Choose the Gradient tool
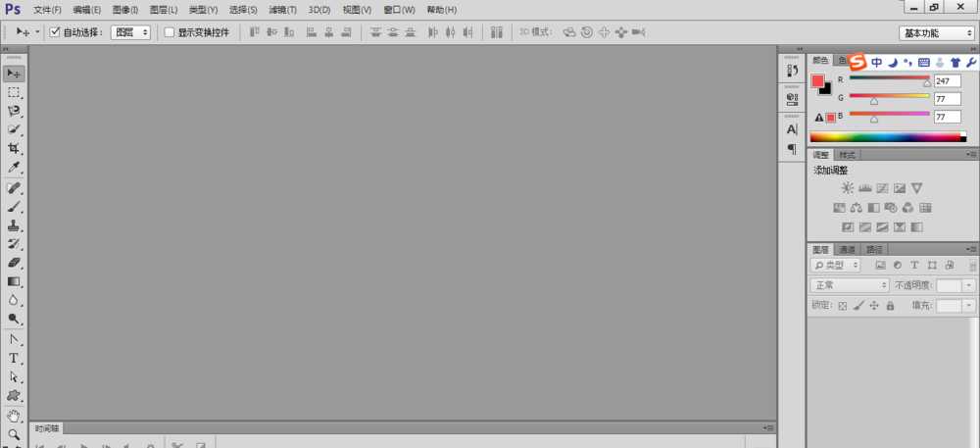This screenshot has height=448, width=980. [x=14, y=281]
